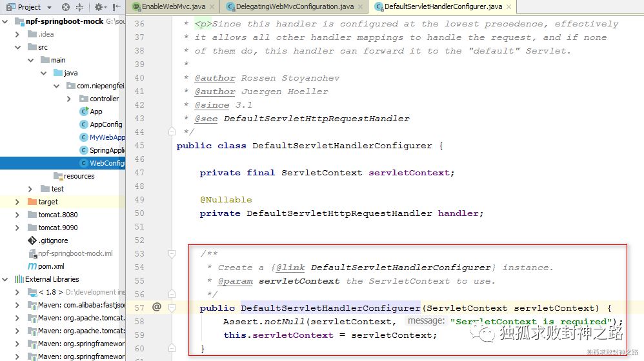
Task: Select DefaultServletHandlerConfigurer.java tab
Action: 443,6
